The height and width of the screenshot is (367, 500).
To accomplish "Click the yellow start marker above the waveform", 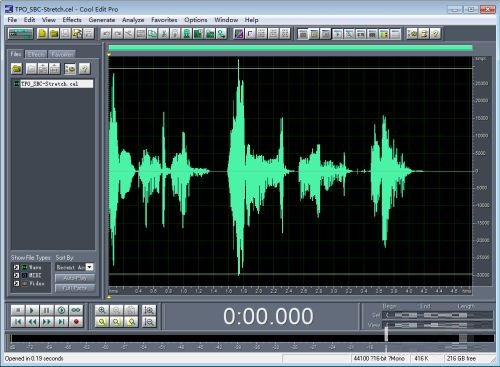I will pyautogui.click(x=109, y=54).
